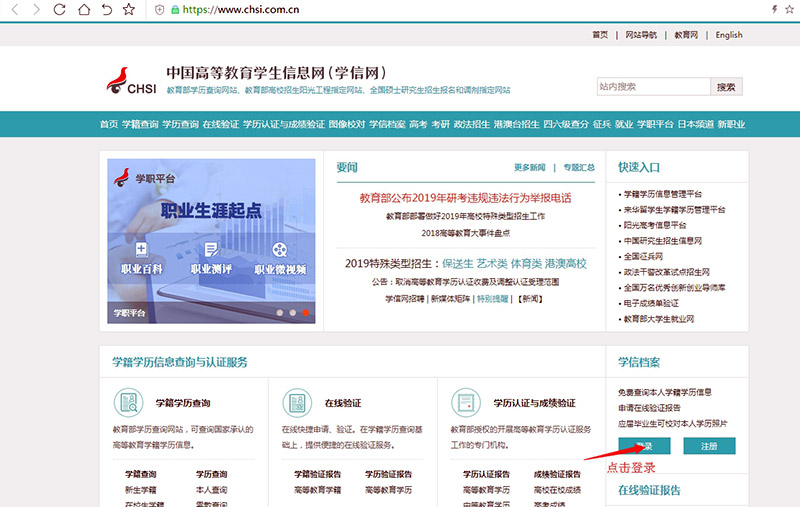Open 学历认证与成绩验证 in the navigation bar

point(284,124)
